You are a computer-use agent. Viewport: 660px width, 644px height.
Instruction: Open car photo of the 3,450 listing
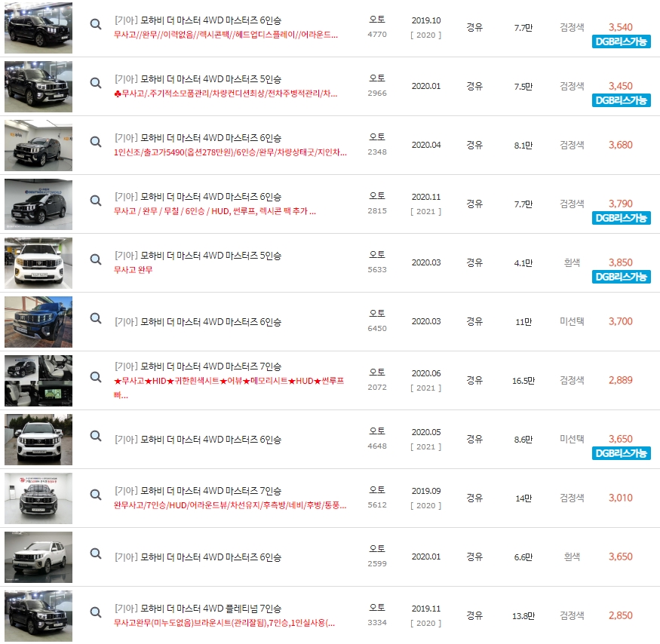point(38,87)
